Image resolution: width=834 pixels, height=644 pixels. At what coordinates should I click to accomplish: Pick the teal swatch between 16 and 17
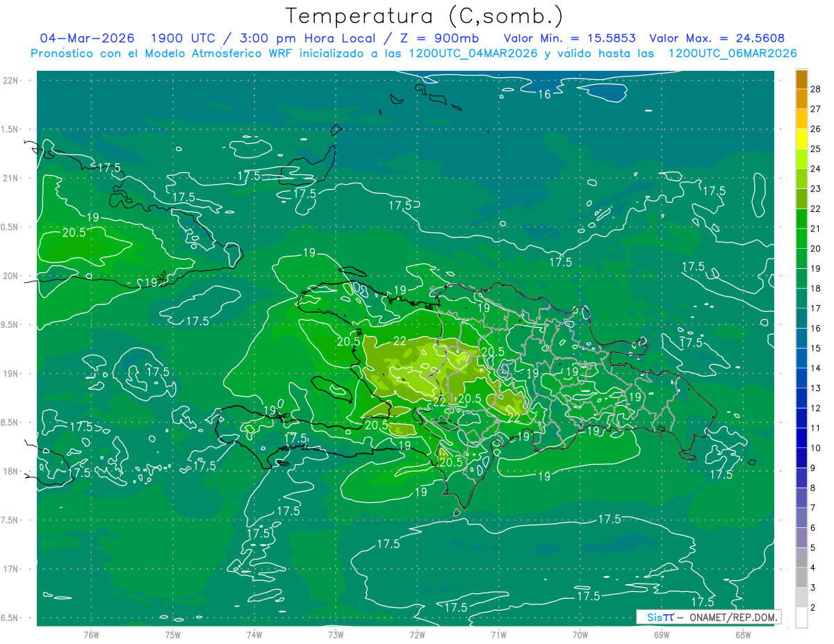point(801,319)
